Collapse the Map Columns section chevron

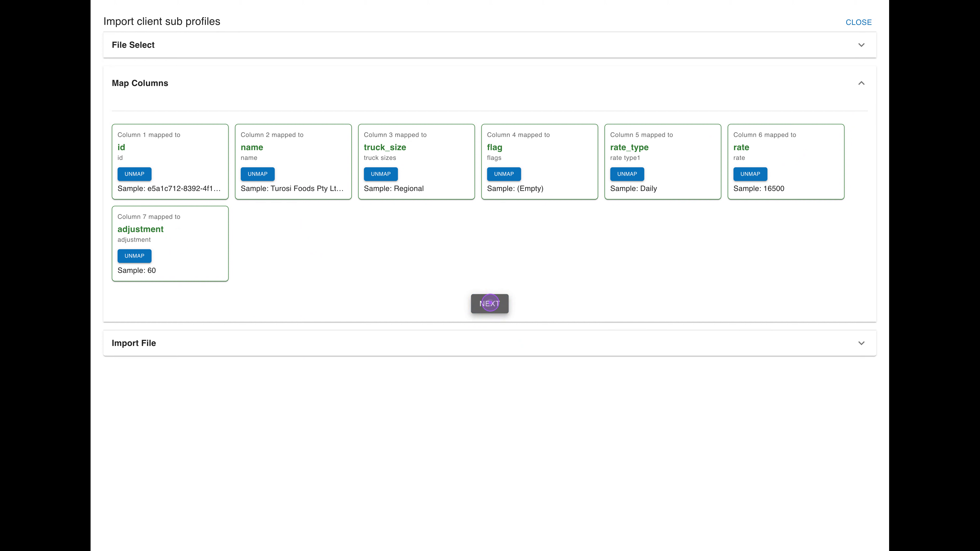pyautogui.click(x=861, y=83)
